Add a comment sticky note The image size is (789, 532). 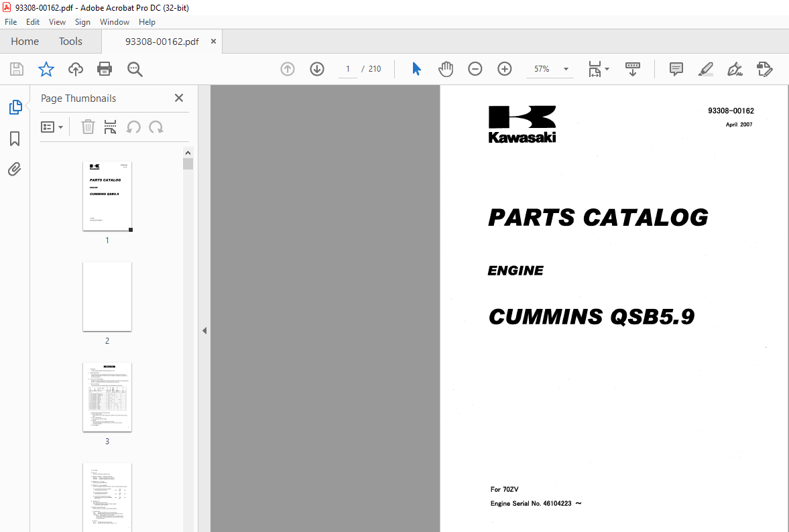pyautogui.click(x=676, y=69)
